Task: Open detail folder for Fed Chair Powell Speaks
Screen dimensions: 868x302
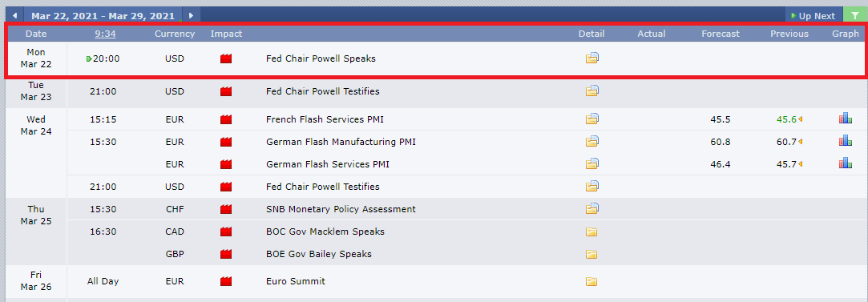Action: (x=591, y=58)
